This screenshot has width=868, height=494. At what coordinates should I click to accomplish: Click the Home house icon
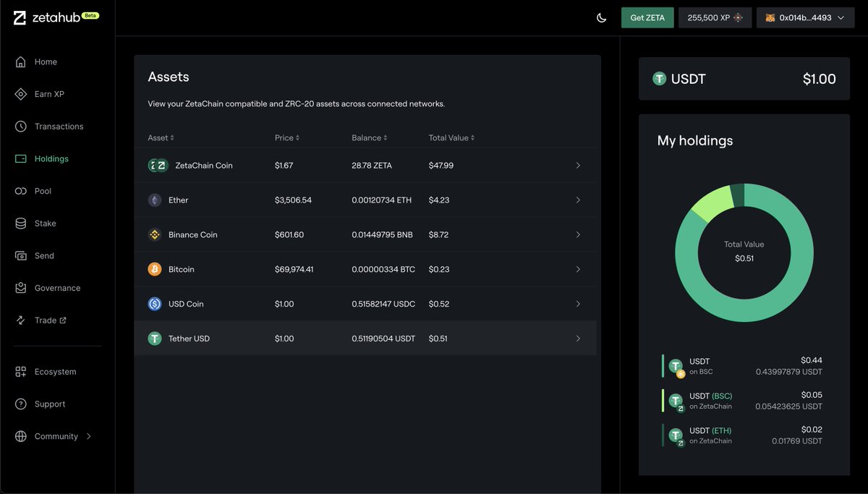[x=21, y=62]
